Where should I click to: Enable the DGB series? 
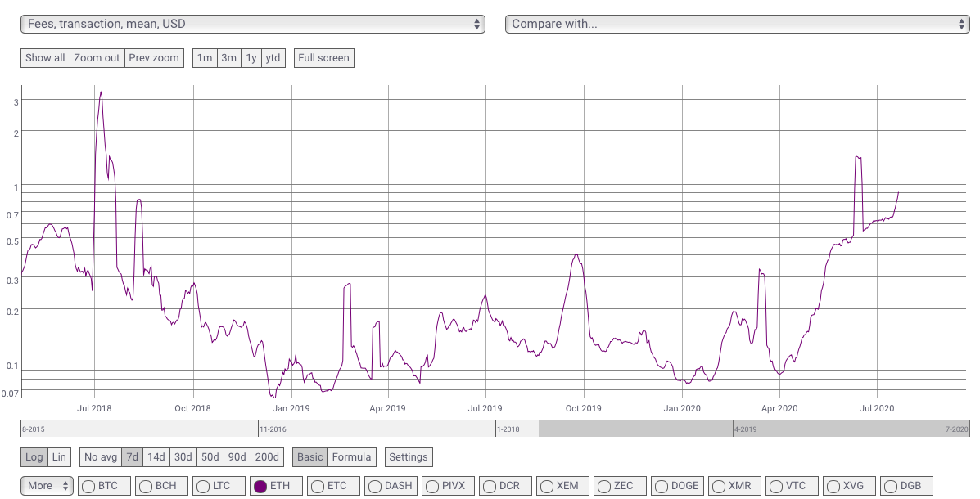(x=906, y=486)
